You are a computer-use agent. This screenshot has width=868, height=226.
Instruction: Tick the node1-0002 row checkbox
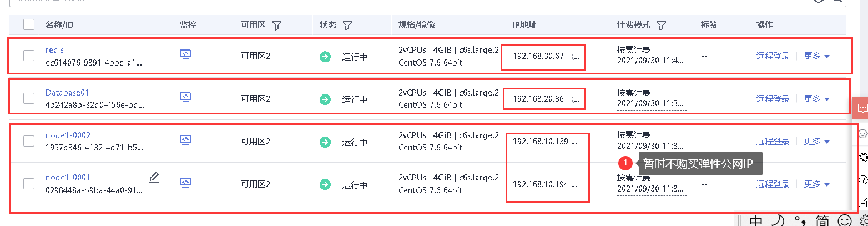(29, 141)
